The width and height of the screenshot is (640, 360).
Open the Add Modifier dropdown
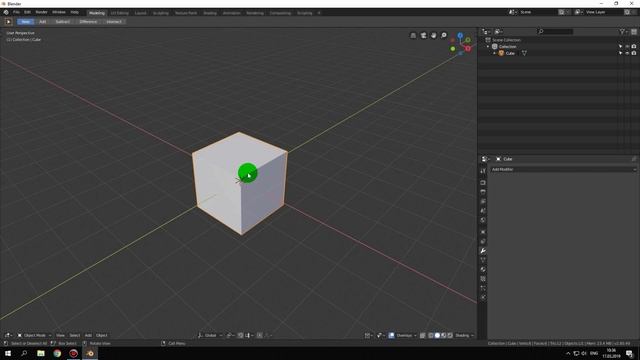coord(563,169)
